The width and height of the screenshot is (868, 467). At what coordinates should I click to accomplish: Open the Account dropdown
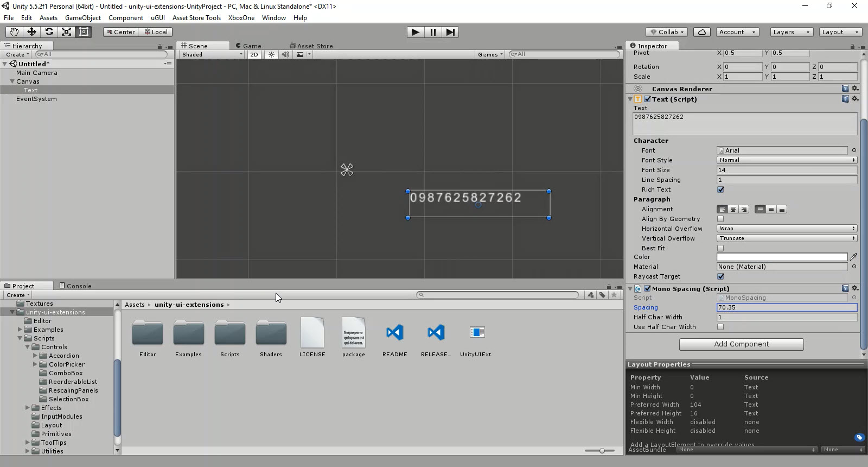[737, 32]
